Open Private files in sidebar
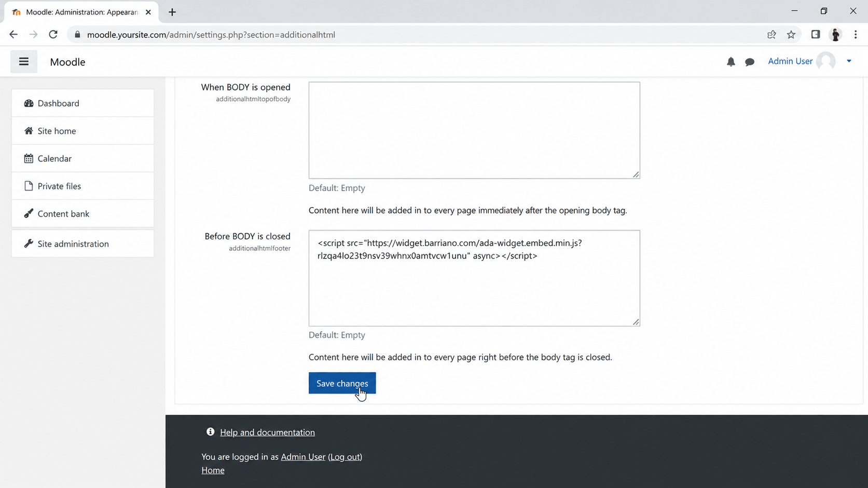The height and width of the screenshot is (488, 868). pyautogui.click(x=82, y=186)
